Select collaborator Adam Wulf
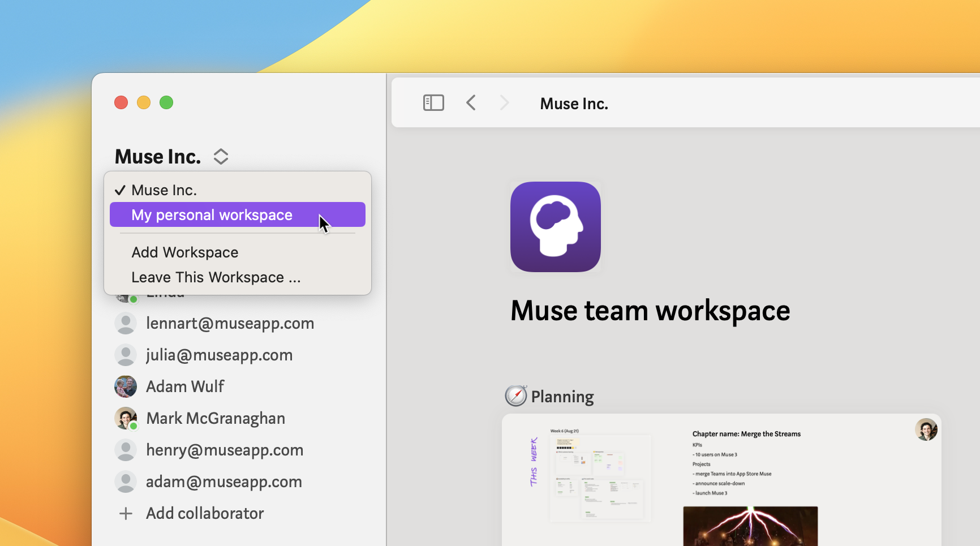This screenshot has width=980, height=546. point(185,386)
